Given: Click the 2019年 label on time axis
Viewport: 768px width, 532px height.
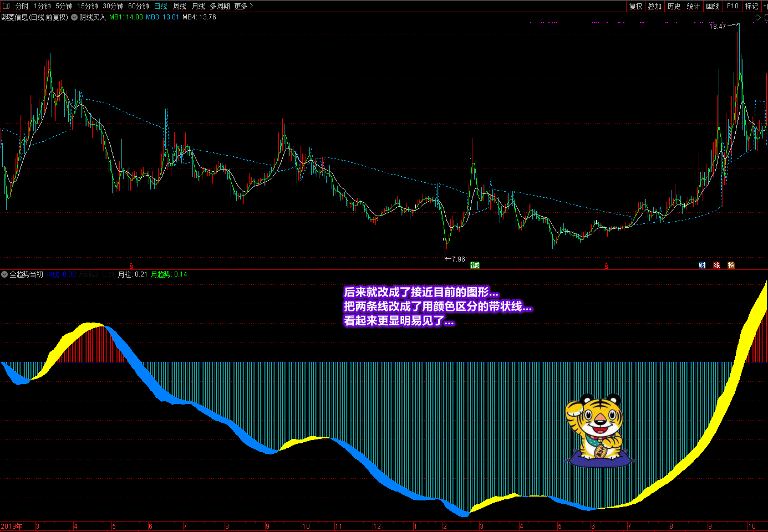Looking at the screenshot, I should coord(12,526).
